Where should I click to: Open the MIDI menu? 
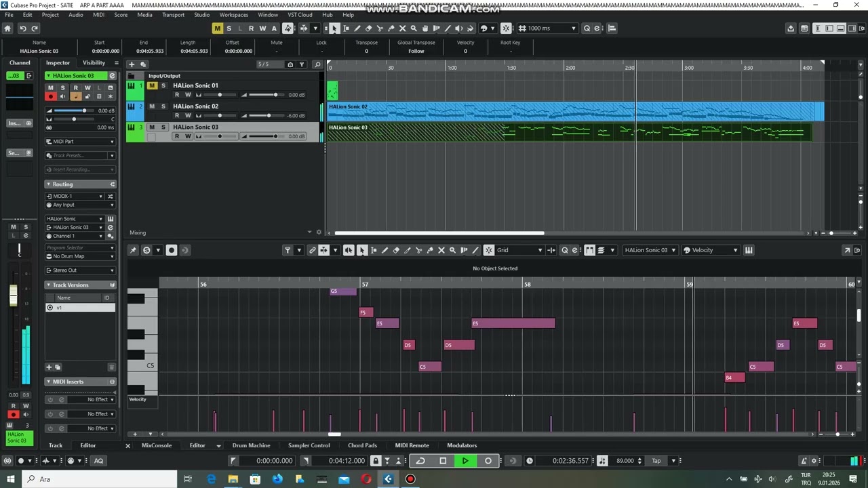point(98,15)
